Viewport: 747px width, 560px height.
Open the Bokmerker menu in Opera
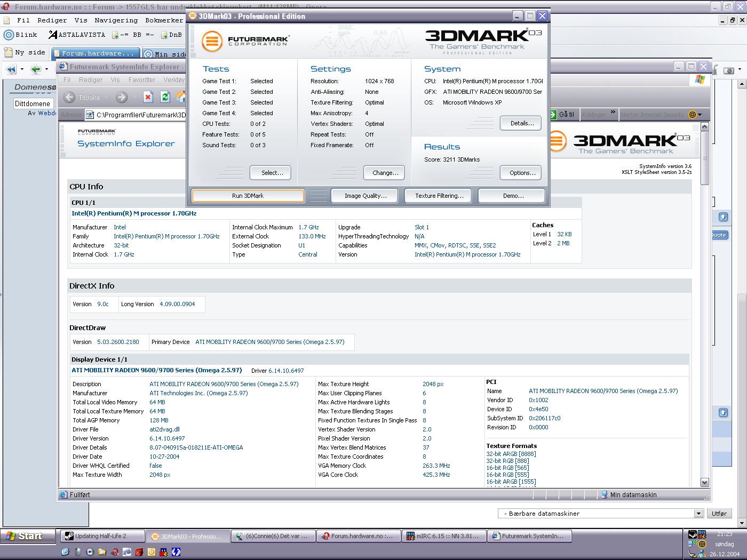click(x=164, y=20)
